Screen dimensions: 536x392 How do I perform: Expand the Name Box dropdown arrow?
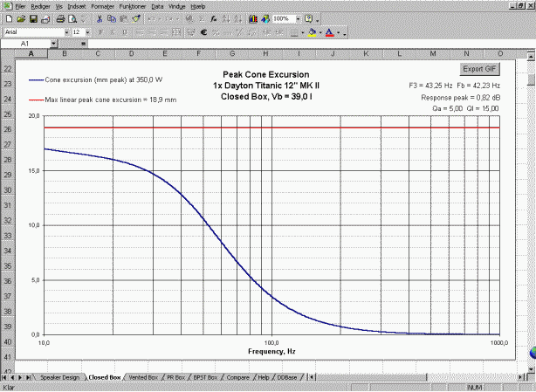54,43
